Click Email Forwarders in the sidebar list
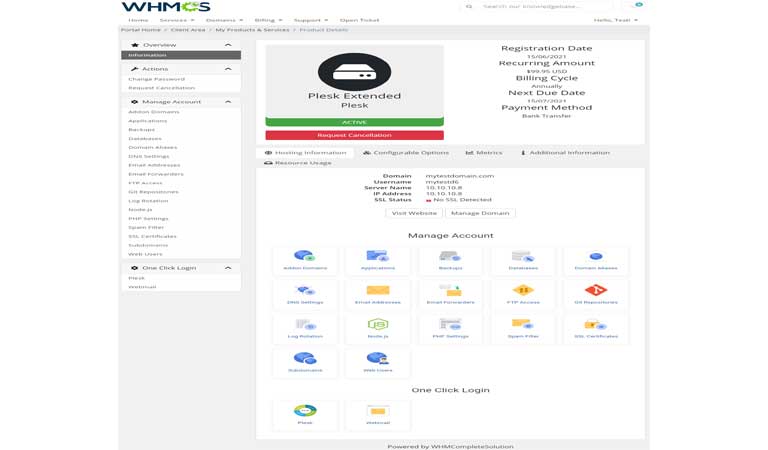This screenshot has height=450, width=768. pos(156,174)
